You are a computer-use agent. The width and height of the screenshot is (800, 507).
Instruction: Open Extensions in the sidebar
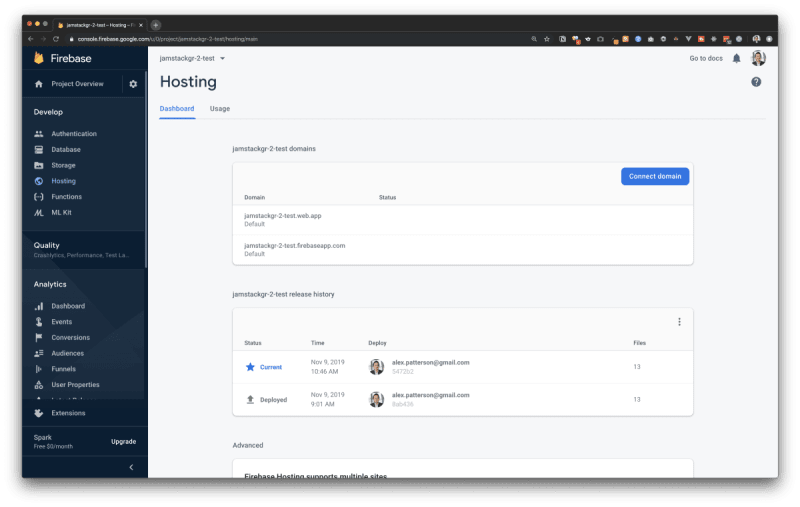[x=68, y=413]
